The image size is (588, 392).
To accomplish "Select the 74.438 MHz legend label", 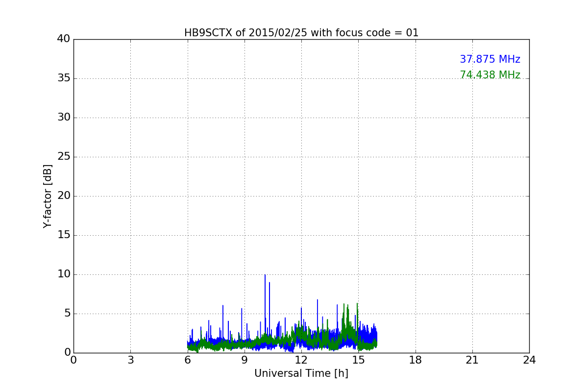I will coord(490,75).
